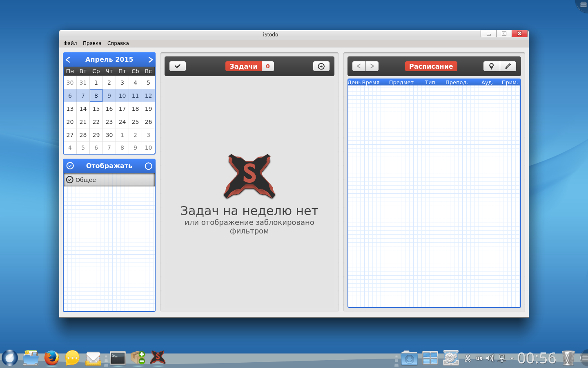The image size is (588, 368).
Task: Select April 14 in the calendar
Action: pos(83,109)
